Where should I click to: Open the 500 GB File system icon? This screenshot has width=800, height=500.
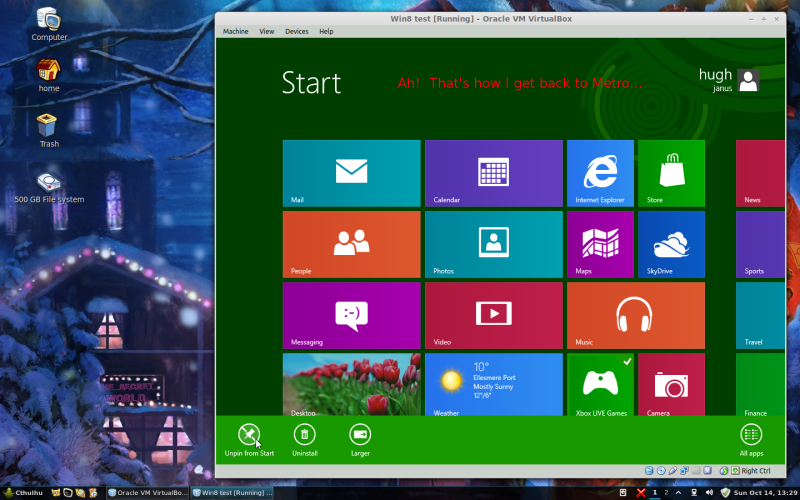pyautogui.click(x=49, y=188)
